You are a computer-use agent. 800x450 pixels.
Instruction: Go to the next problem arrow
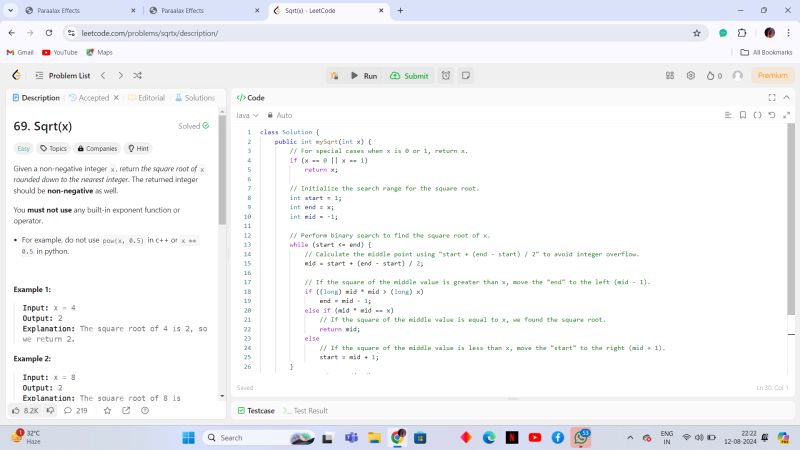pos(120,76)
